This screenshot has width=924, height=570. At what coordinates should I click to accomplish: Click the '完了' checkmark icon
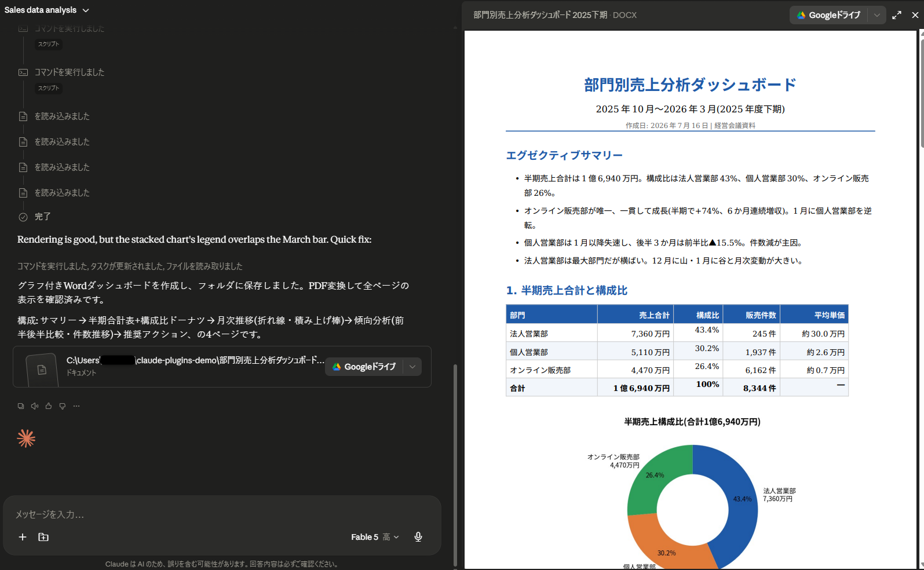[23, 217]
